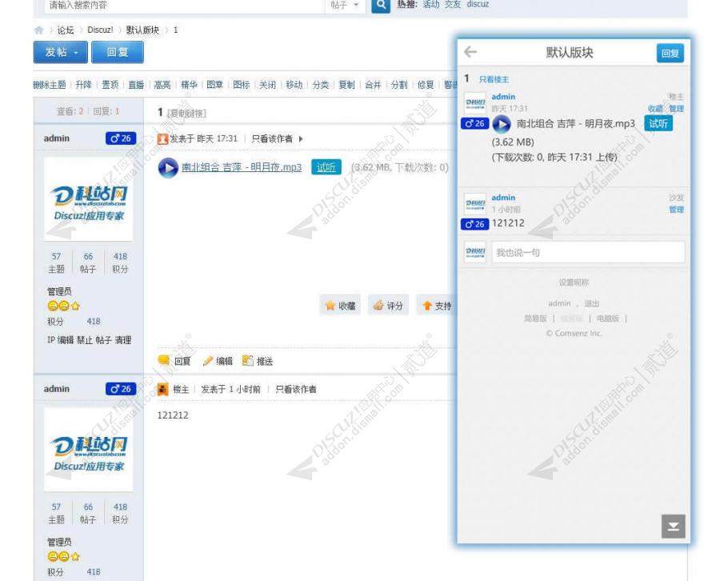
Task: Click 退出 logout link in mobile panel
Action: (x=591, y=304)
